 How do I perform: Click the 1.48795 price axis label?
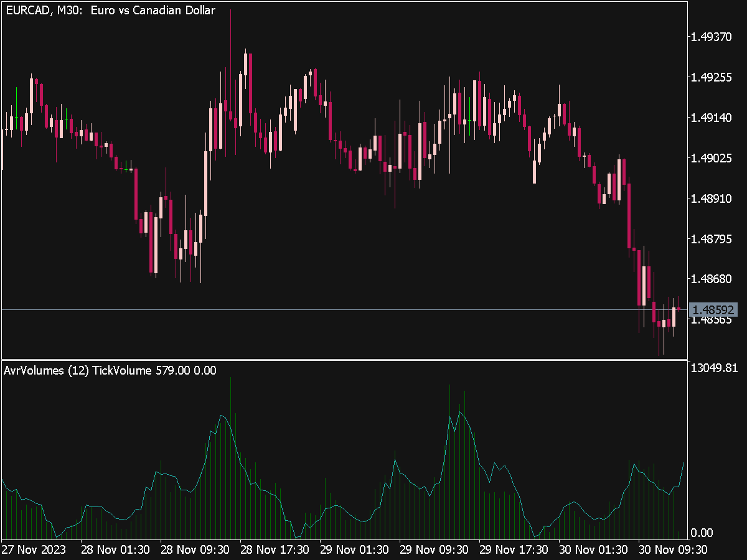point(711,240)
